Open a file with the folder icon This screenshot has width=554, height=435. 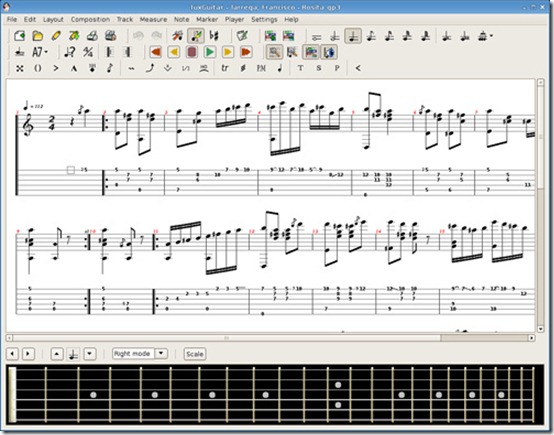38,36
